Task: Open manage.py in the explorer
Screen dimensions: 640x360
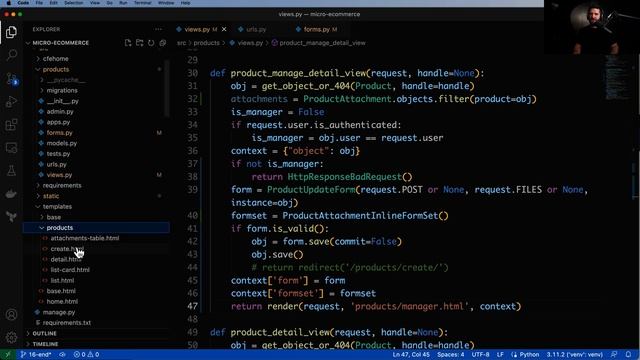Action: (x=59, y=312)
